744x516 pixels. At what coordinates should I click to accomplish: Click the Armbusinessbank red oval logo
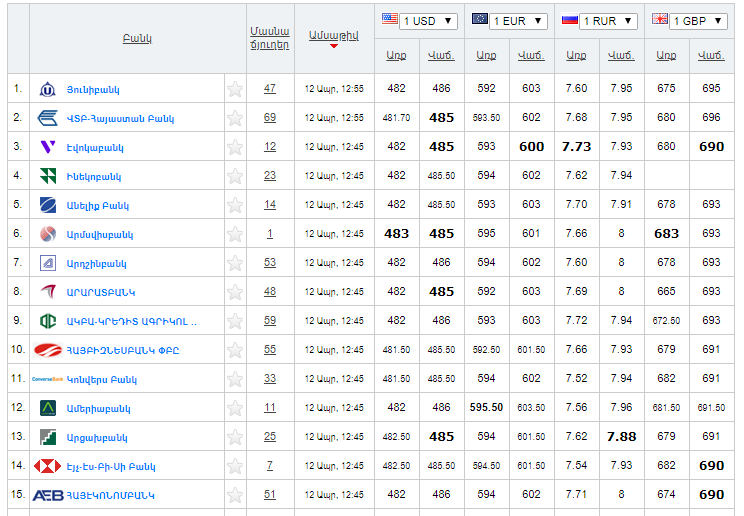(x=47, y=350)
